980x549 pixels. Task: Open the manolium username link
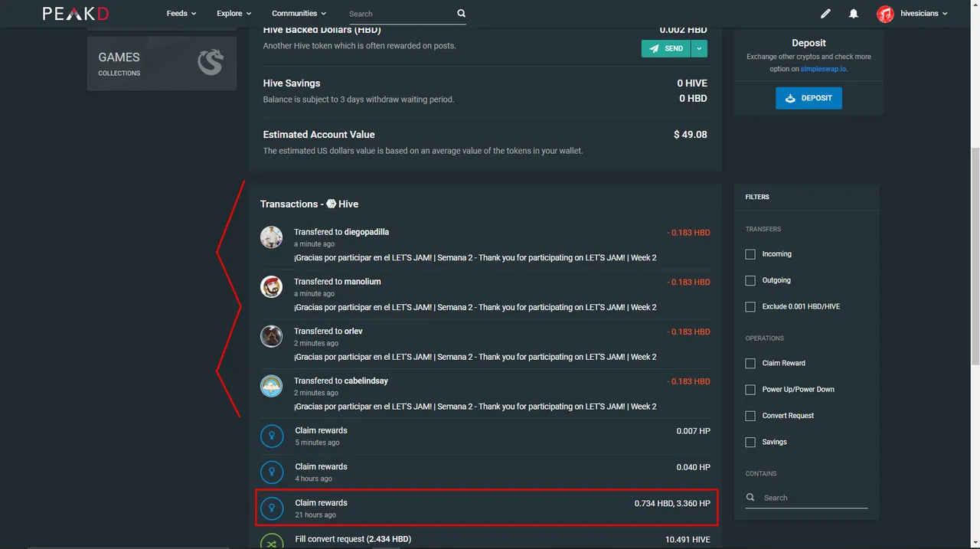(363, 282)
